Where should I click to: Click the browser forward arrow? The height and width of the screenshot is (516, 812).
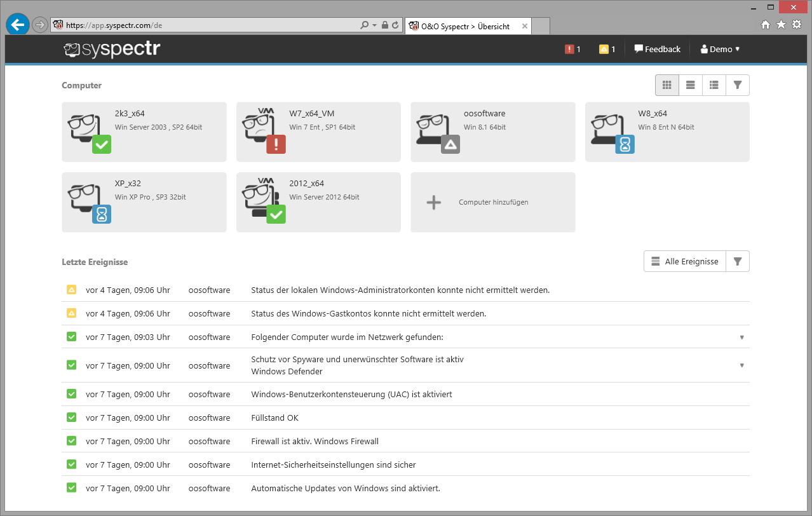click(x=39, y=25)
